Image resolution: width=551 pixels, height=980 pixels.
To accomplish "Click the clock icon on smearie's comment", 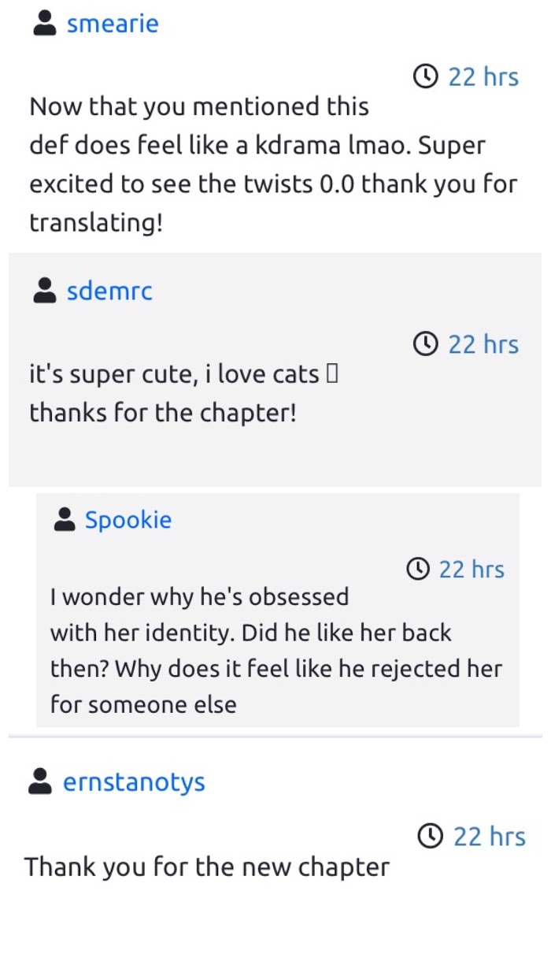I will [425, 76].
